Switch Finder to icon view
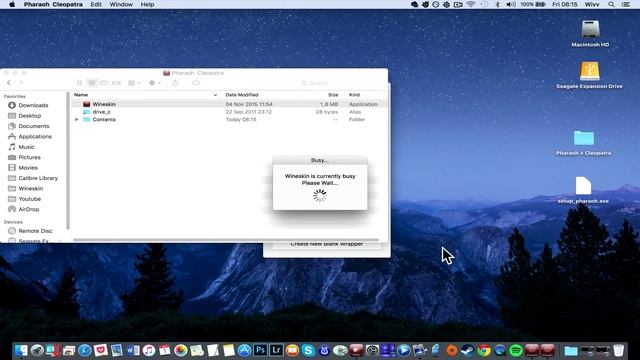This screenshot has width=640, height=360. pyautogui.click(x=80, y=83)
